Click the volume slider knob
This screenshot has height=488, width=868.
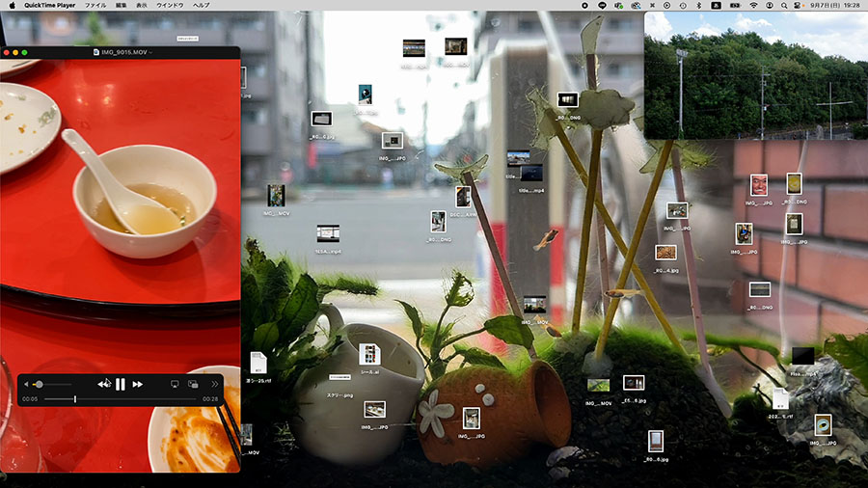tap(39, 384)
